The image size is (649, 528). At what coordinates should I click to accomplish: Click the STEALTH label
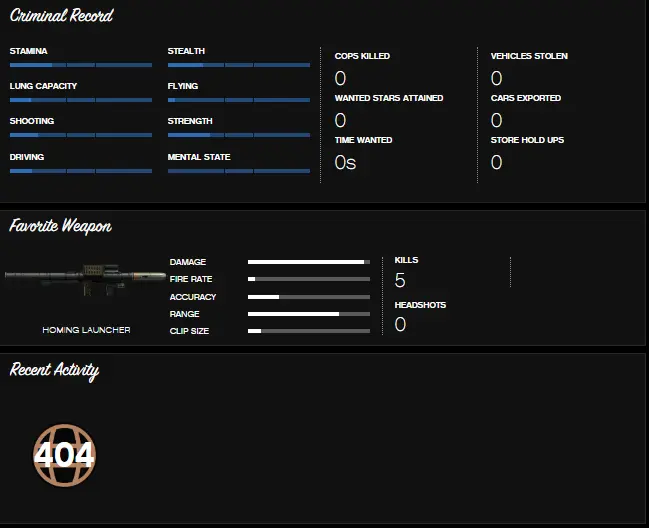tap(186, 51)
